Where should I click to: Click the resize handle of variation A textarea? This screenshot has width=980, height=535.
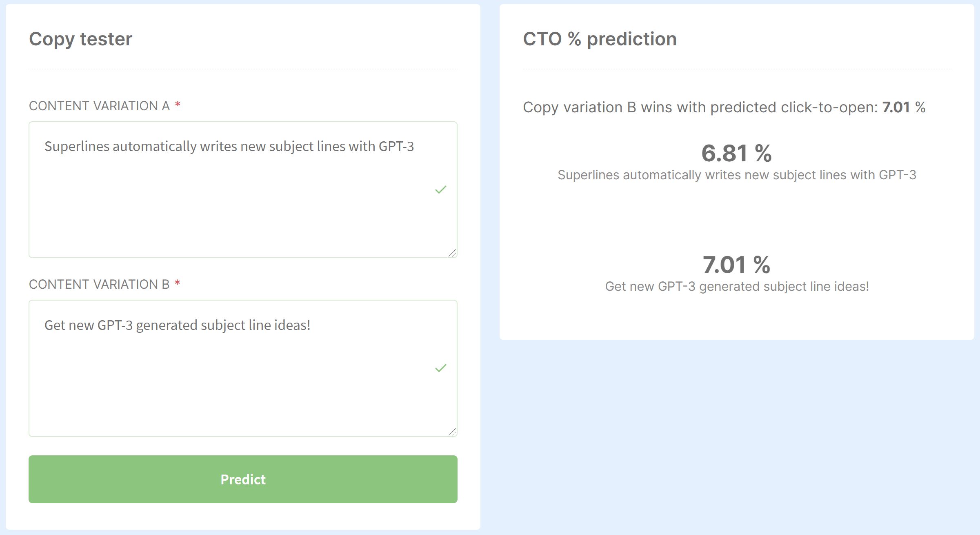[x=452, y=253]
